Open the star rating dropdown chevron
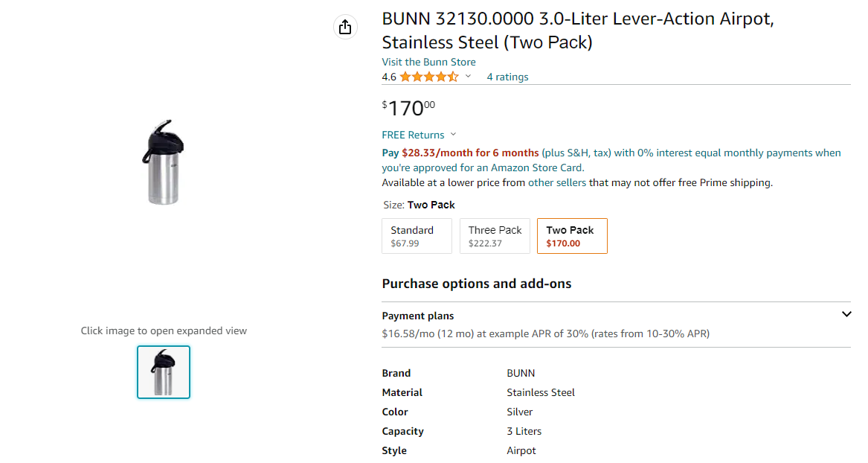 click(469, 77)
